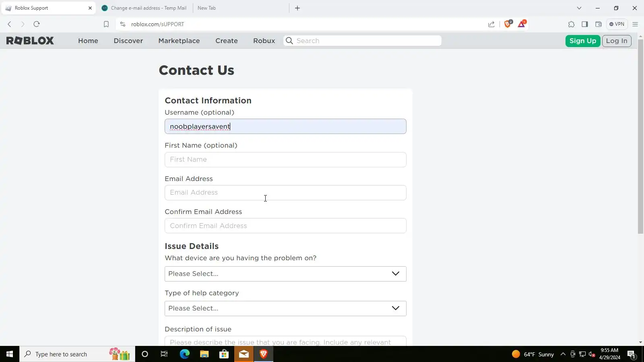The width and height of the screenshot is (644, 362).
Task: Launch Microsoft Edge from taskbar
Action: pos(184,354)
